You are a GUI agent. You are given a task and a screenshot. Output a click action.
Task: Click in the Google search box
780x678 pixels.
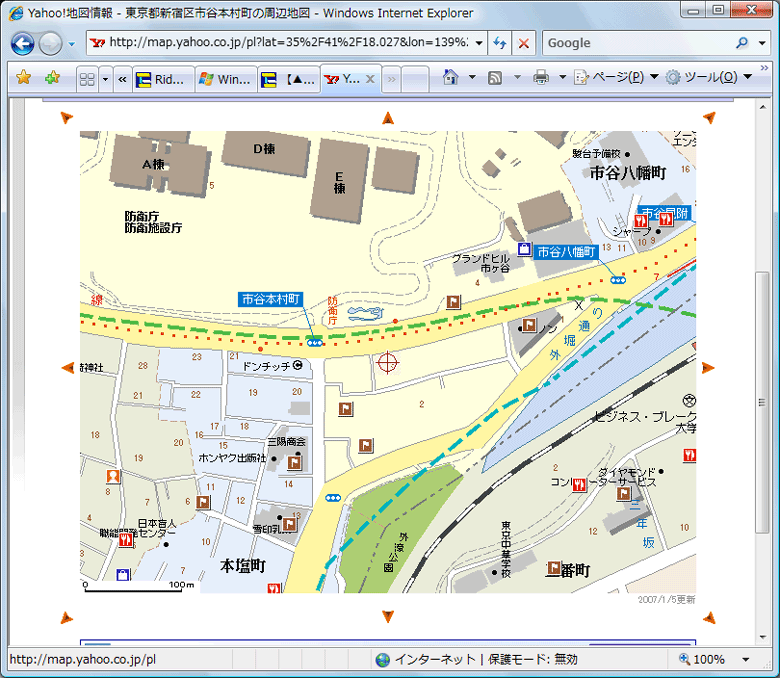635,44
